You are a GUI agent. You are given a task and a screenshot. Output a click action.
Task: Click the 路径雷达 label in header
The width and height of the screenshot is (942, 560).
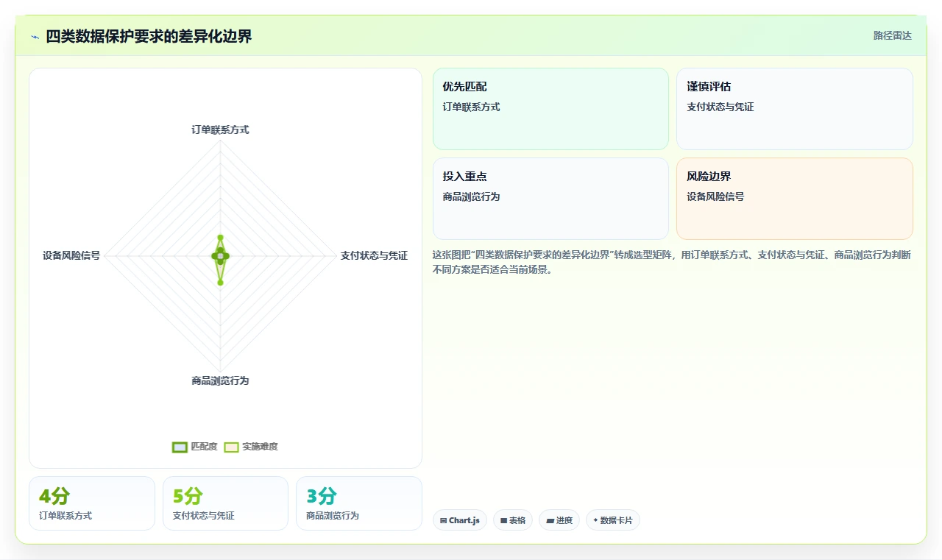(892, 35)
